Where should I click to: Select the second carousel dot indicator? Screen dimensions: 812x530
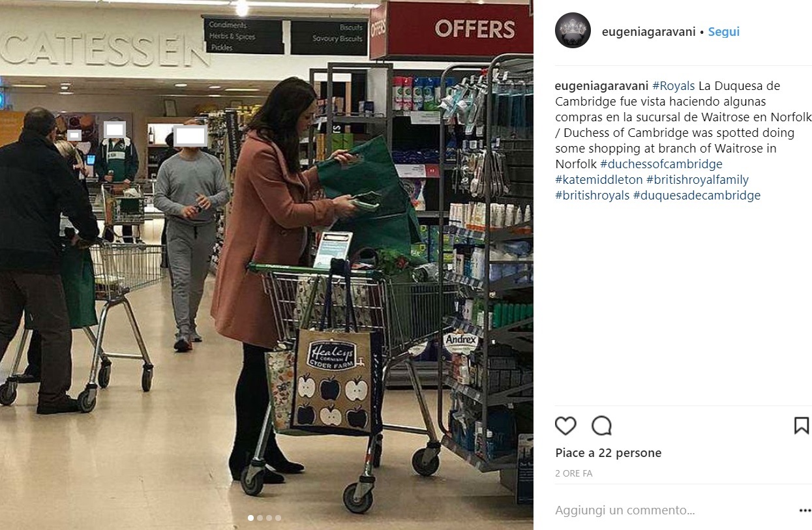(x=260, y=518)
